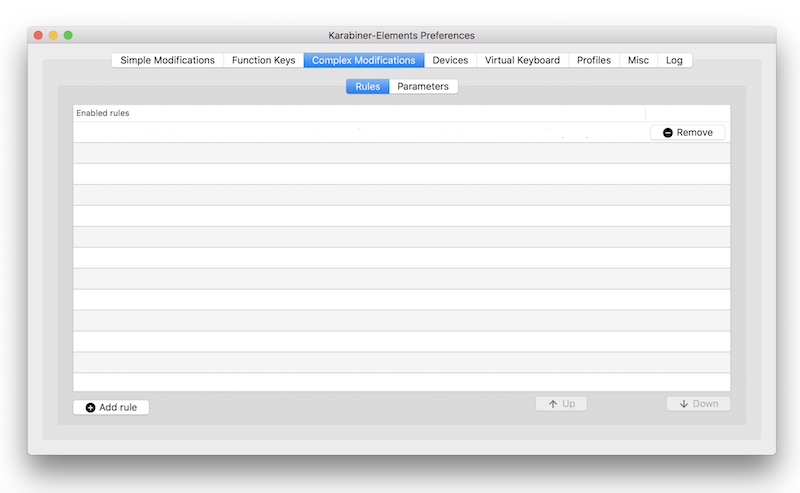Click the Enabled rules column header
Image resolution: width=800 pixels, height=493 pixels.
point(359,113)
